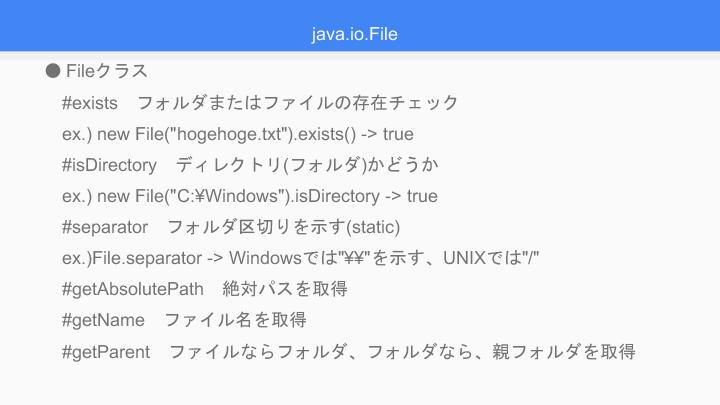
Task: Click the text ディレクトリ(フォルダ)かどうか
Action: click(x=307, y=165)
